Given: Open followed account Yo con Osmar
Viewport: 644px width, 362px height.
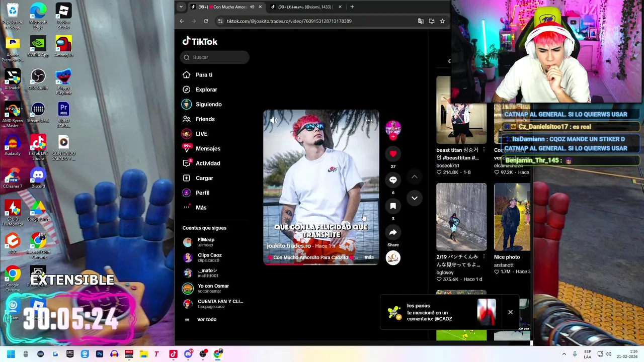Looking at the screenshot, I should [x=214, y=288].
